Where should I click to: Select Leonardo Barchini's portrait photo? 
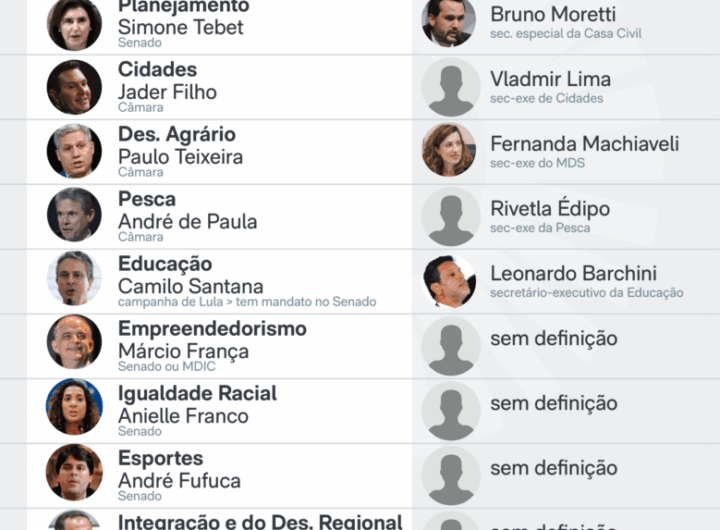click(x=450, y=281)
